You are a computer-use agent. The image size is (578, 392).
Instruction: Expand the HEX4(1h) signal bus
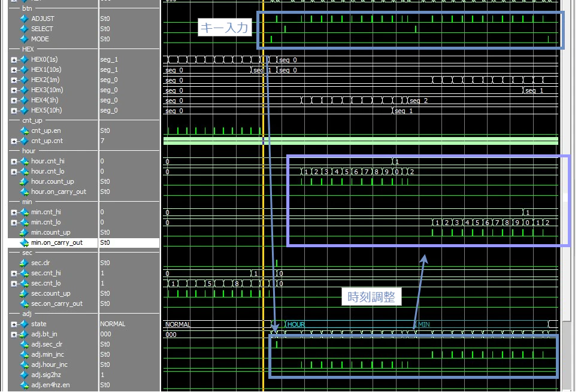[x=14, y=101]
